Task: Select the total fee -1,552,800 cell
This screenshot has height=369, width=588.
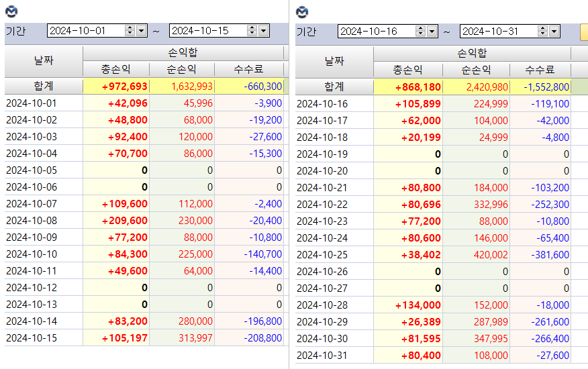Action: [540, 87]
